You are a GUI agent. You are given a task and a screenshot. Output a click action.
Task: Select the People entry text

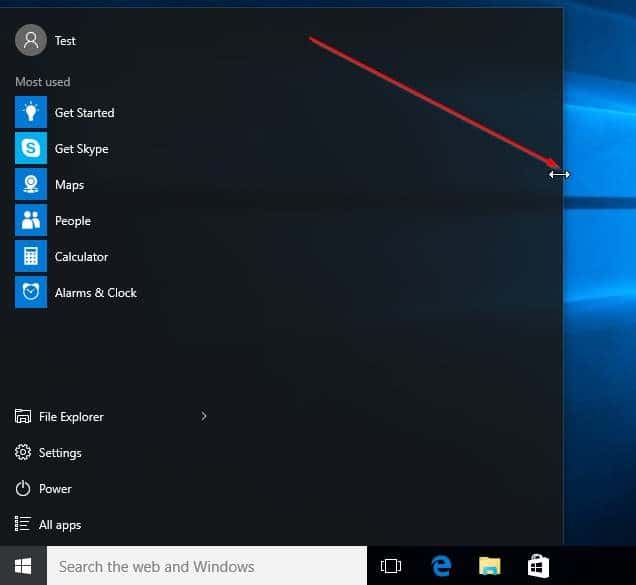click(x=73, y=221)
